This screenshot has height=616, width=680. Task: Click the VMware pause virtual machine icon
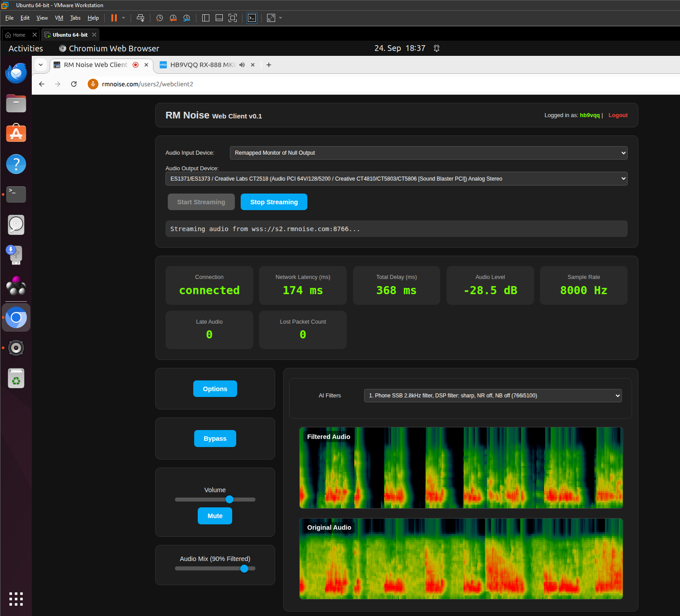click(114, 18)
